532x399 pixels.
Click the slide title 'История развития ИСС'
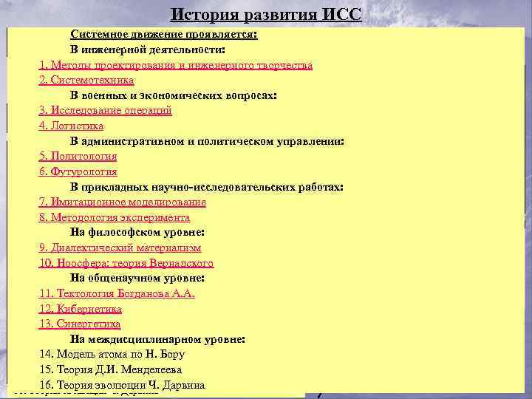266,15
